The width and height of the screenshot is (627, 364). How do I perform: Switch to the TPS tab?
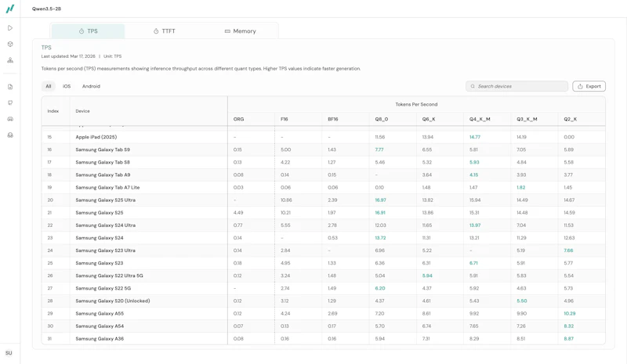[x=88, y=31]
